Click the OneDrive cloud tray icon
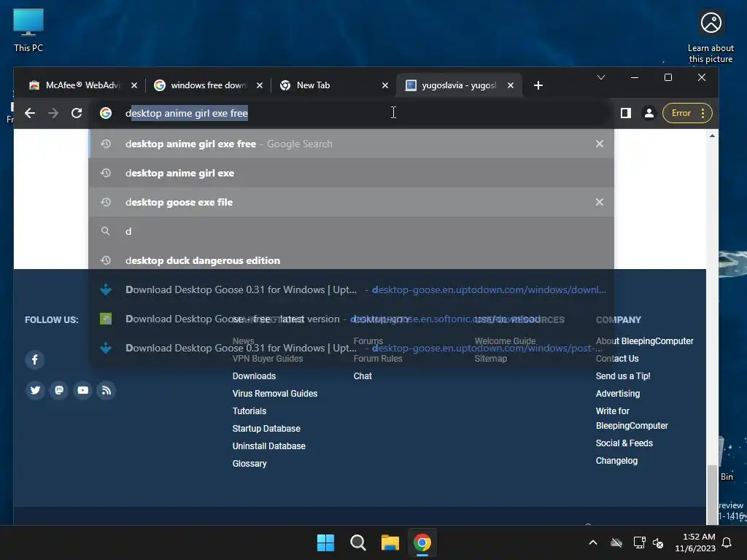Screen dimensions: 747x560 click(x=616, y=542)
